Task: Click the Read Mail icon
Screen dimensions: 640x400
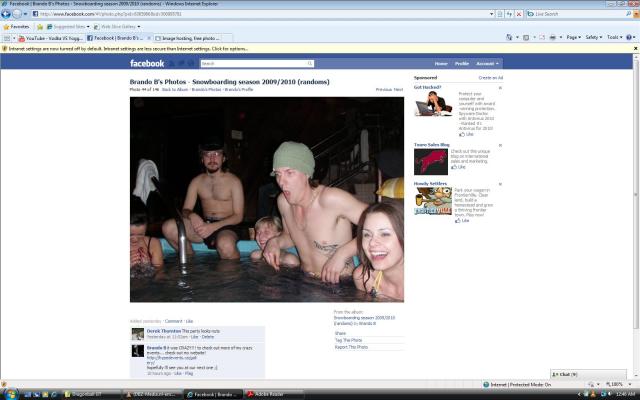Action: point(542,37)
